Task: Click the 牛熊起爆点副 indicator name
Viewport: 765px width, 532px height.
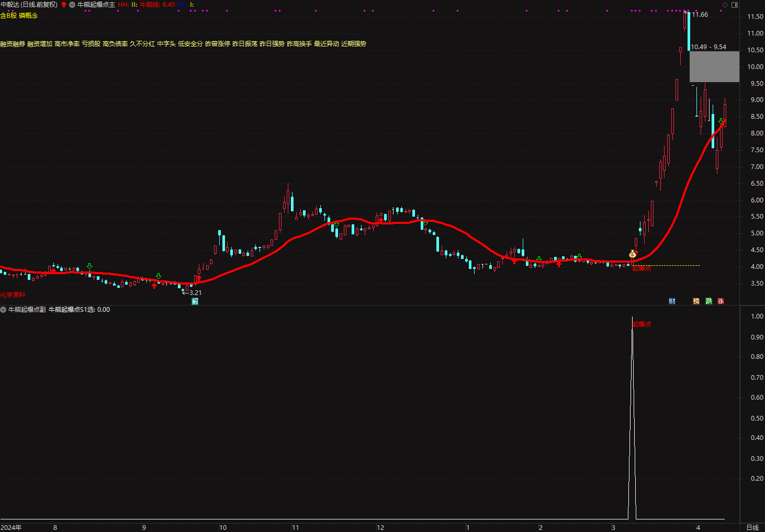Action: point(27,310)
